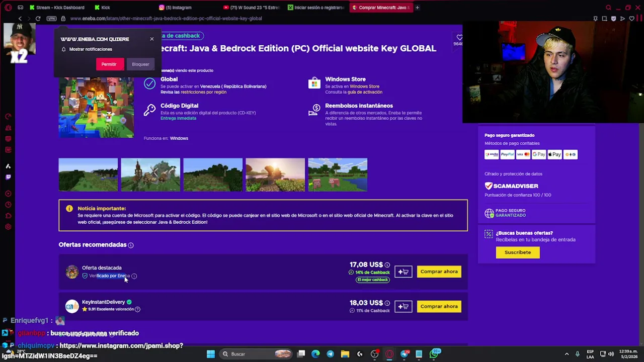Open the extensions cube icon in the sidebar
This screenshot has height=362, width=644.
[x=8, y=216]
